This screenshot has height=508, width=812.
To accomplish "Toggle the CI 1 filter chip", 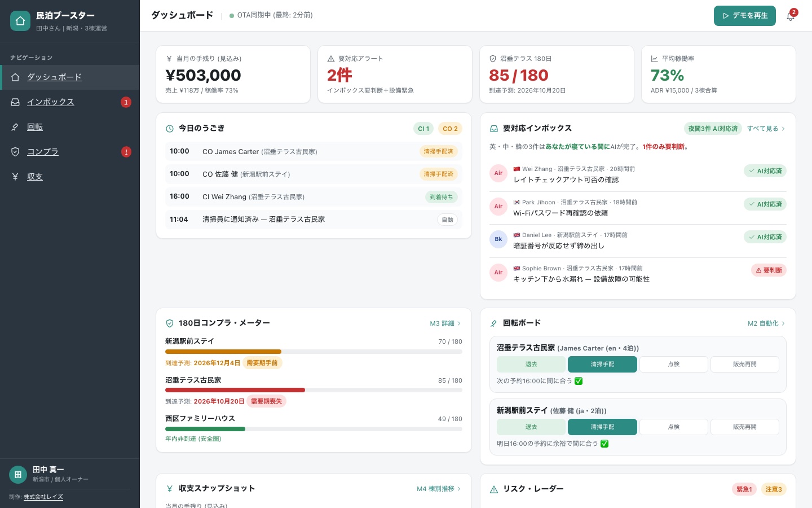I will tap(423, 129).
